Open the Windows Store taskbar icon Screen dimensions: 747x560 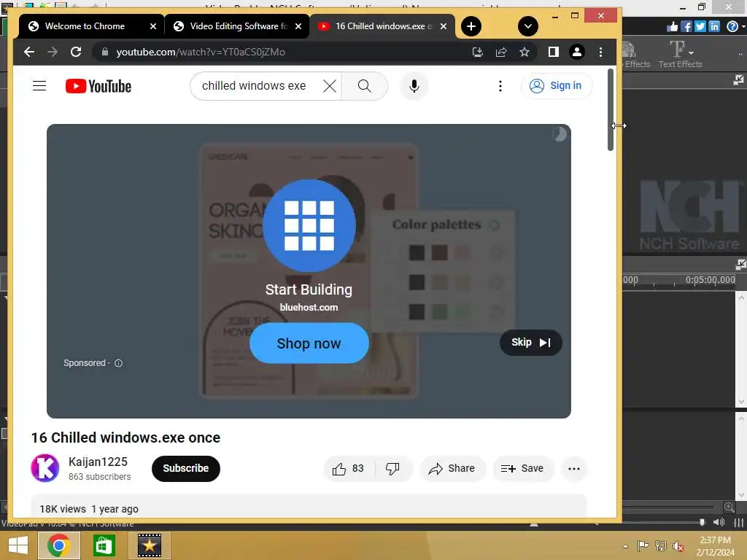104,545
